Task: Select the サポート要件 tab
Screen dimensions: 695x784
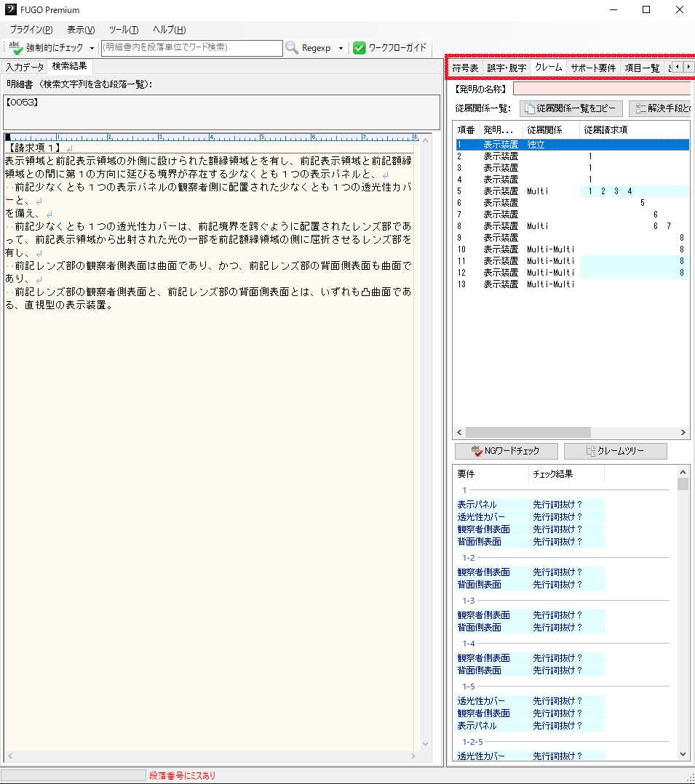Action: pyautogui.click(x=592, y=68)
